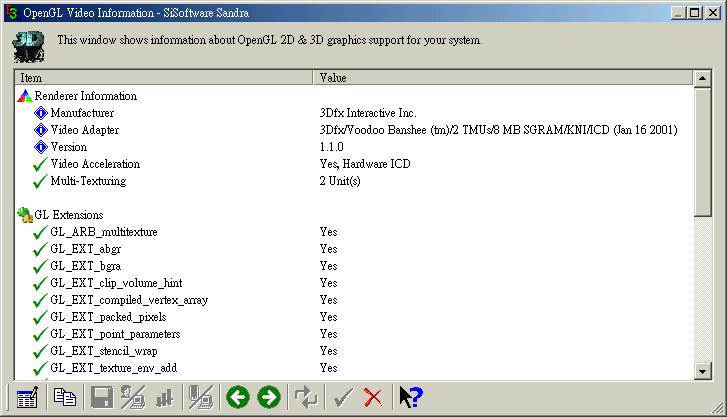
Task: Select the GL_EXT_packed_pixels row
Action: coord(108,317)
